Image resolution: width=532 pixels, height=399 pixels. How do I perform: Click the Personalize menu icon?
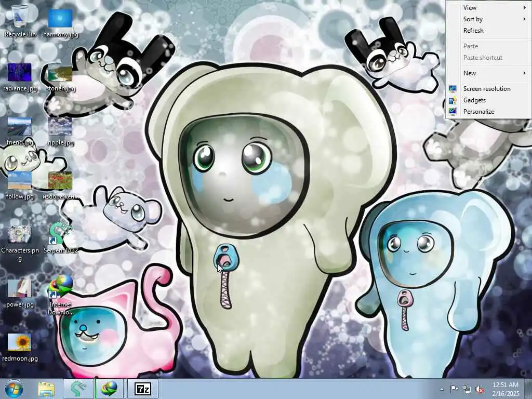[x=453, y=111]
